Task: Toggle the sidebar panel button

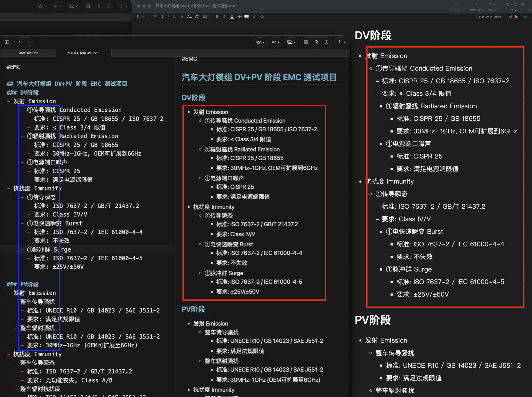Action: (x=7, y=42)
